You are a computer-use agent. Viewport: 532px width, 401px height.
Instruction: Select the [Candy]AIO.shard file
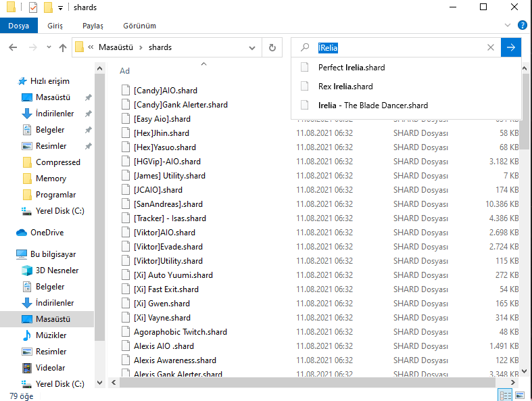pyautogui.click(x=165, y=91)
